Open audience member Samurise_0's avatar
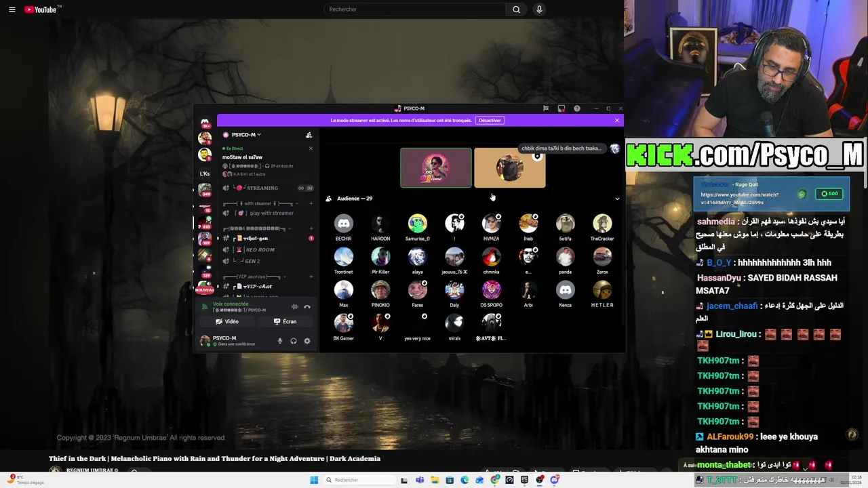The width and height of the screenshot is (868, 488). click(x=418, y=224)
